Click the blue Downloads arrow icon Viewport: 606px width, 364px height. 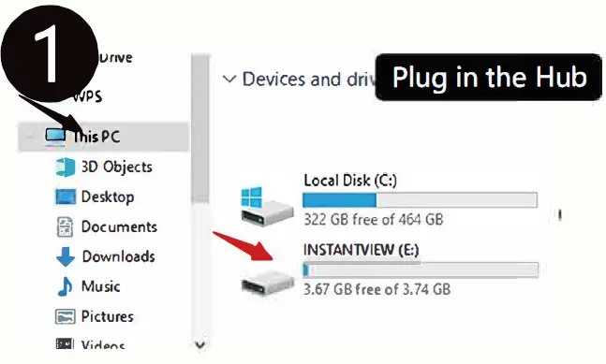(66, 256)
